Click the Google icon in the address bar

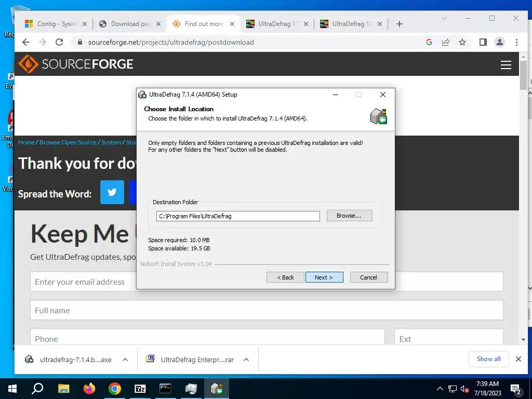pos(429,42)
